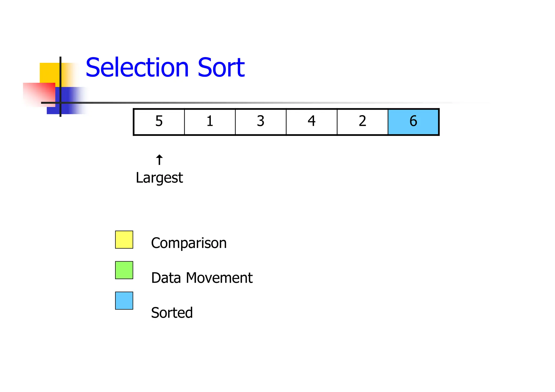
Task: Select the array cell containing 3
Action: click(x=261, y=122)
